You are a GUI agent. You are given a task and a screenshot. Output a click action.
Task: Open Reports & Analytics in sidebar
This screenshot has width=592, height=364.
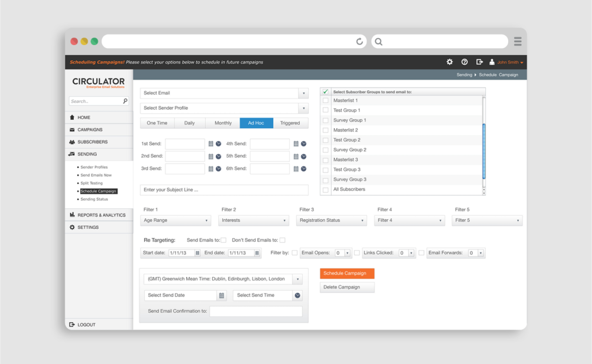coord(101,215)
